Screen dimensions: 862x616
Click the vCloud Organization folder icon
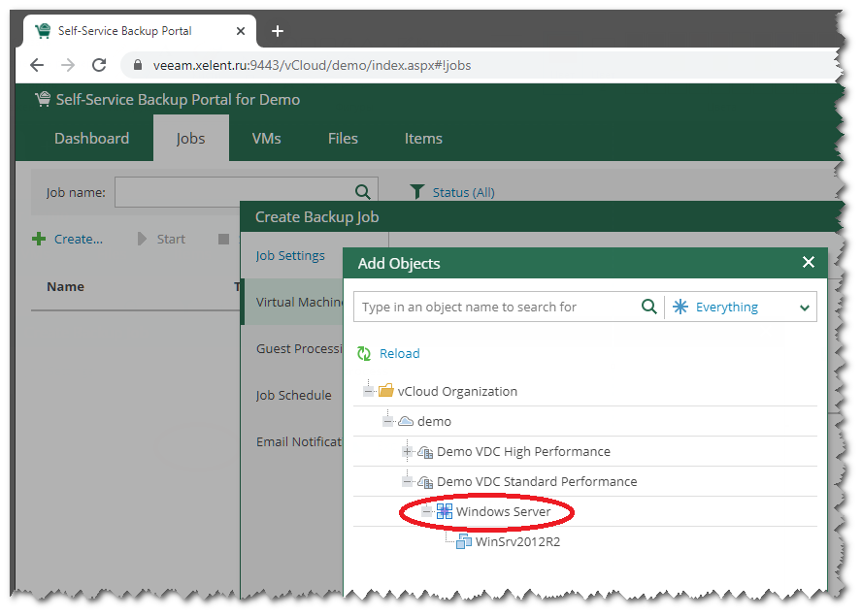(x=386, y=391)
